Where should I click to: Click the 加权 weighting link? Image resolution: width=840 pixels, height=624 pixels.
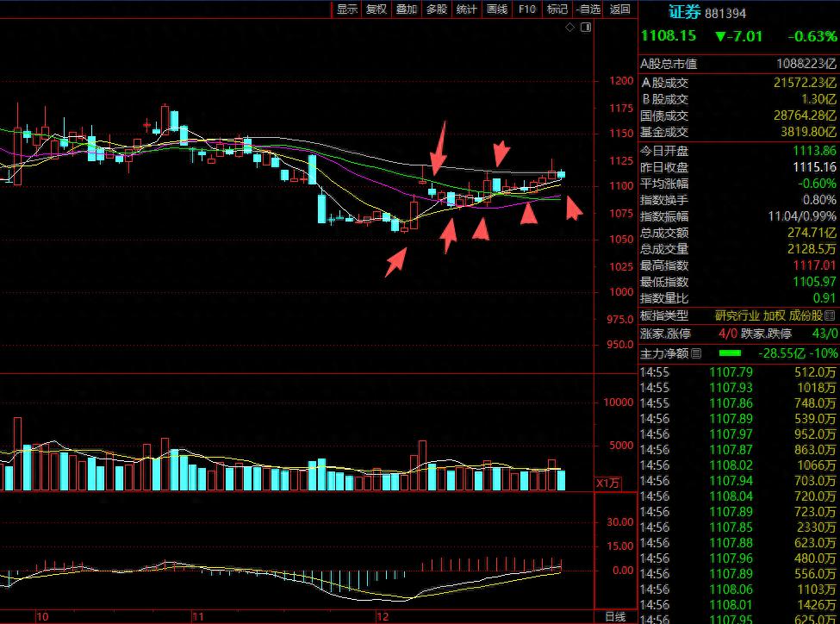(x=775, y=315)
